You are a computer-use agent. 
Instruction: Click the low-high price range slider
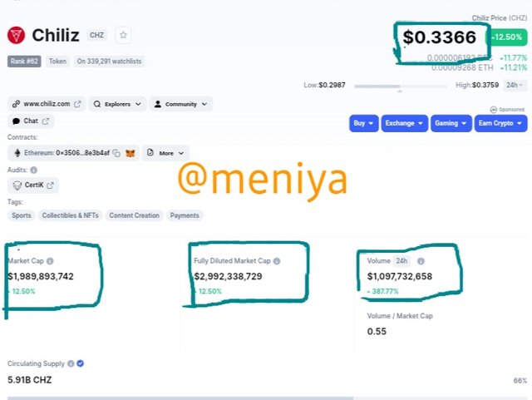[400, 87]
